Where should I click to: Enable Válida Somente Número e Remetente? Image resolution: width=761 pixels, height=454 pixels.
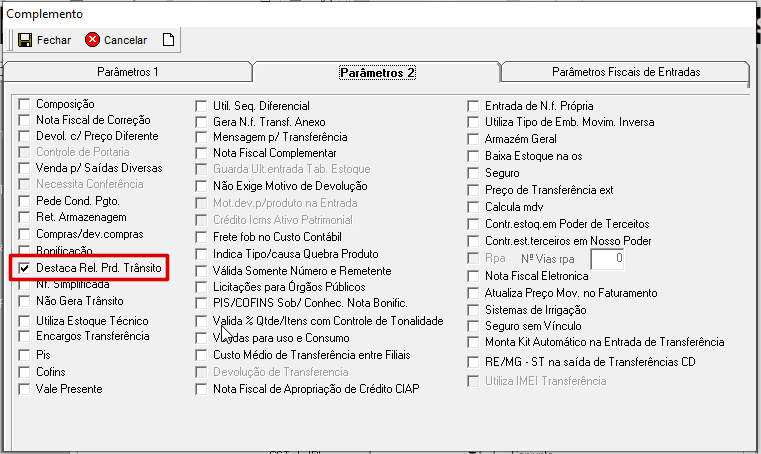coord(201,271)
